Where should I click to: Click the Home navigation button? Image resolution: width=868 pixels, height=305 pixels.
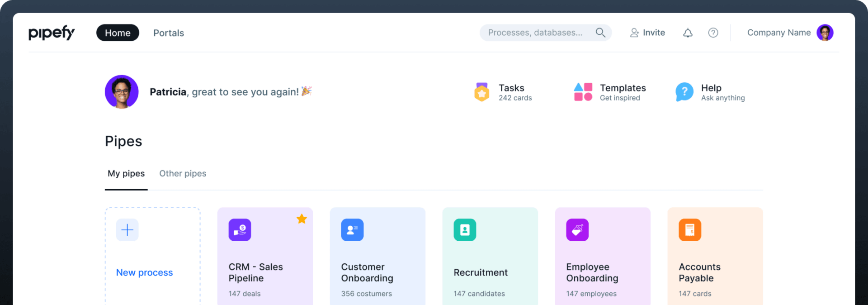click(118, 33)
